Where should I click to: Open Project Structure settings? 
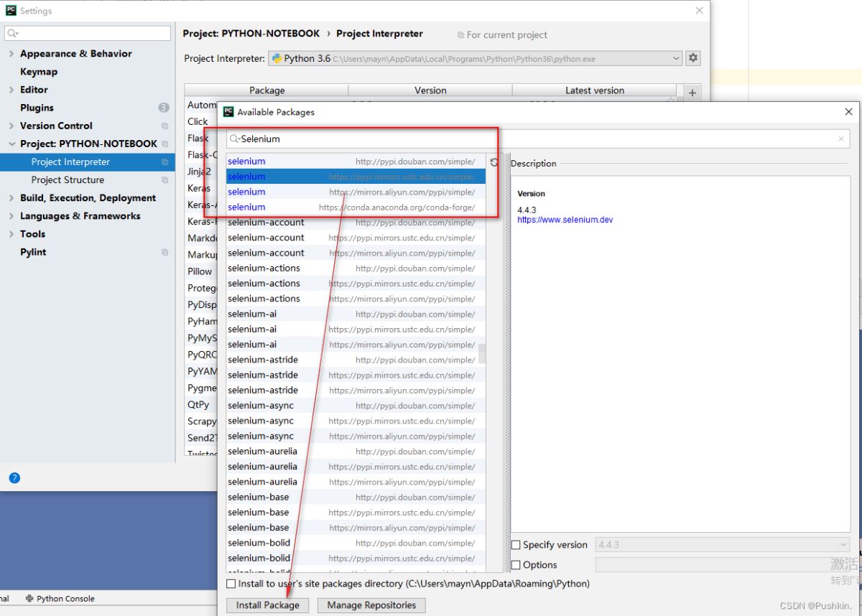tap(68, 180)
